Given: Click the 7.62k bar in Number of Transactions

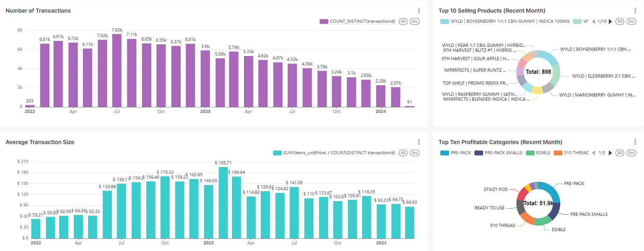Looking at the screenshot, I should 117,70.
